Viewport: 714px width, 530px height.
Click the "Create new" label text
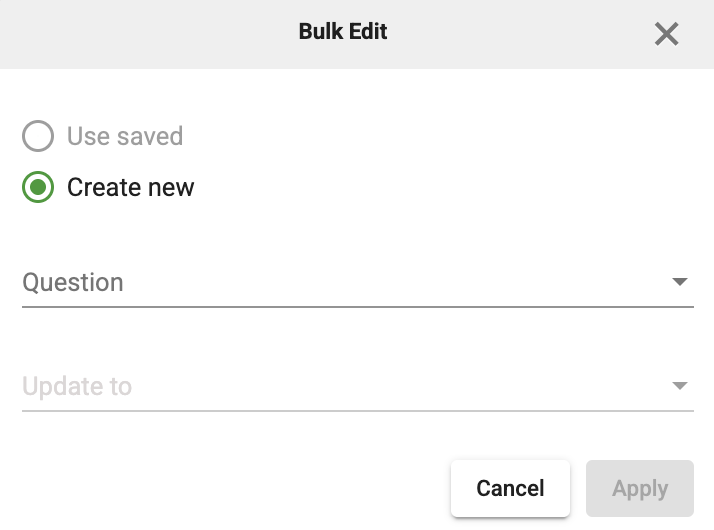point(131,187)
